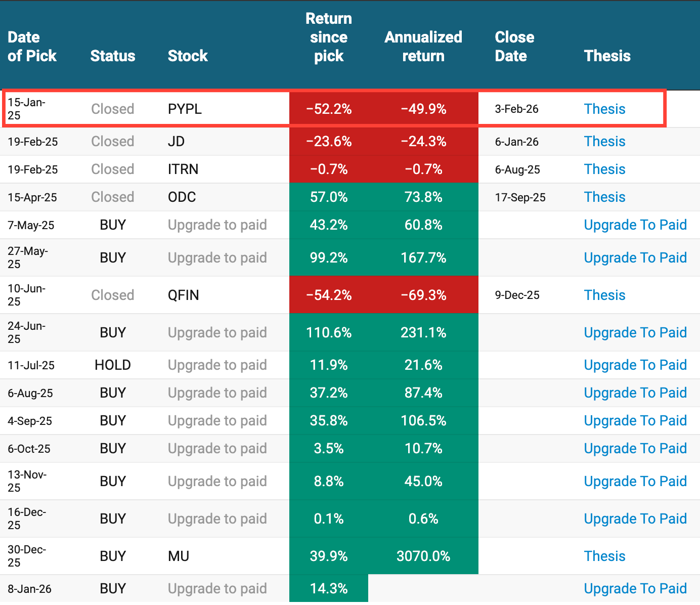The image size is (700, 605).
Task: Click Upgrade To Paid on the 27-May-25 row
Action: 635,257
